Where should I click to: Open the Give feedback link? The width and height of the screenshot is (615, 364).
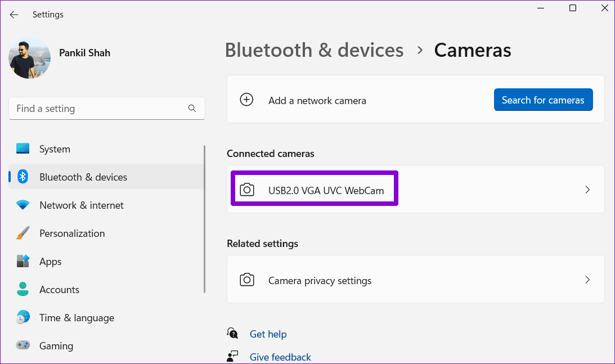pyautogui.click(x=280, y=357)
